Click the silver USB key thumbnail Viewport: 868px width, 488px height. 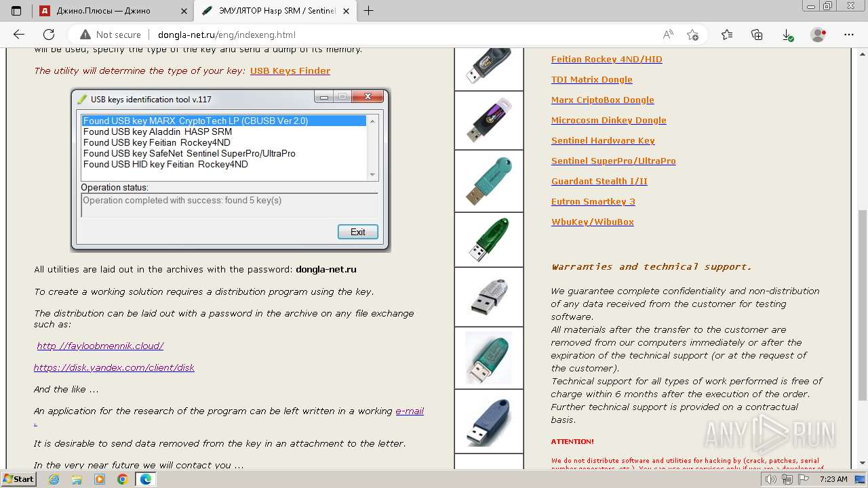[x=489, y=297]
